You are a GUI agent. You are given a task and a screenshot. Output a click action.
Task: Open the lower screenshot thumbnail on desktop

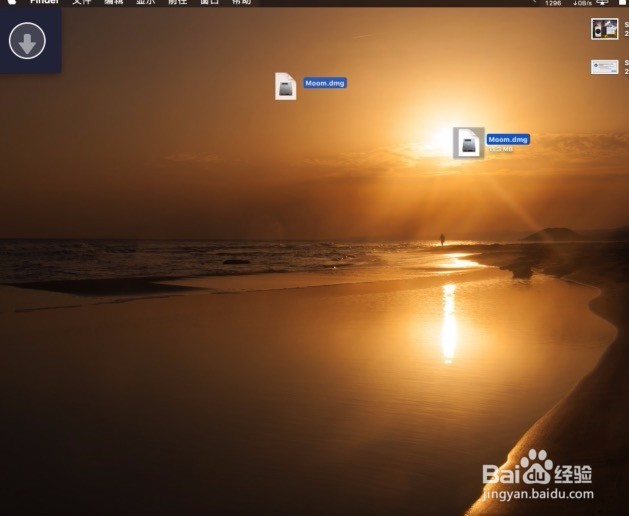605,67
